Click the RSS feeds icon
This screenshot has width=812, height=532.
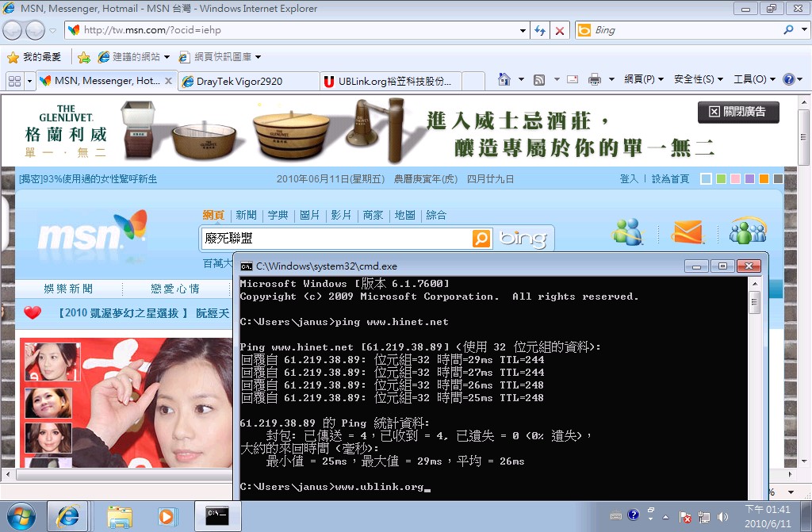point(539,79)
